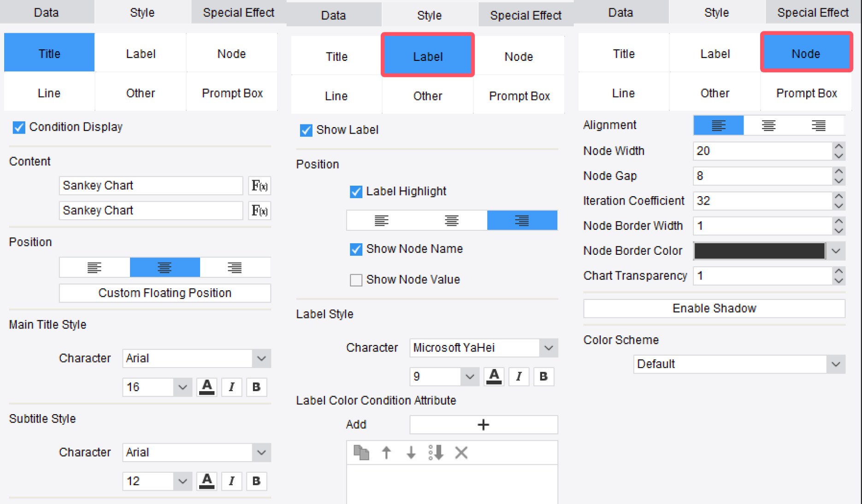Click the Custom Floating Position button
This screenshot has width=862, height=504.
pos(165,293)
